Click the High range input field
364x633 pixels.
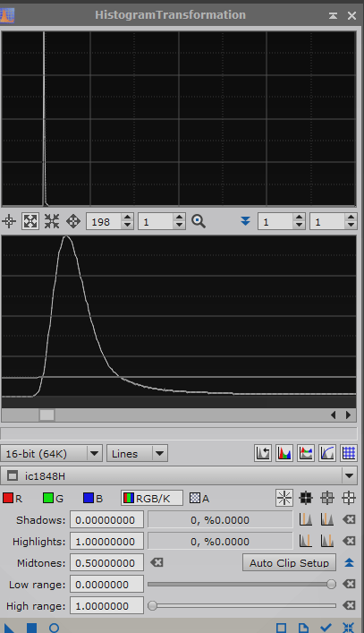click(x=106, y=605)
